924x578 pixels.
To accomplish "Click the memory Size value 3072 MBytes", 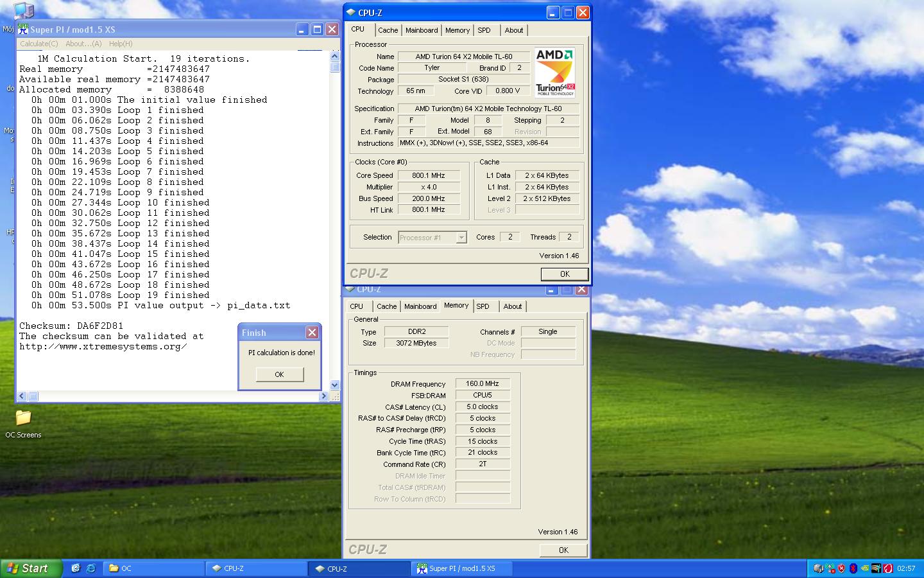I will [416, 343].
